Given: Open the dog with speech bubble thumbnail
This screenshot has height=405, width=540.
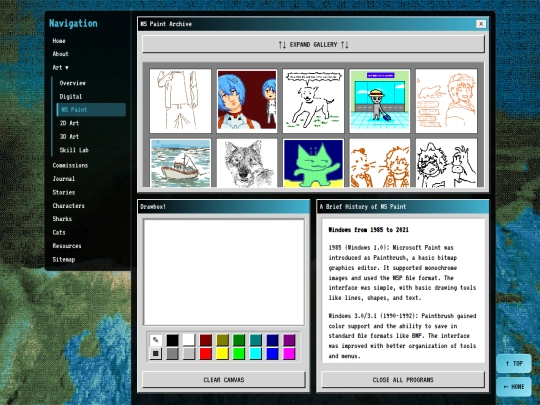Looking at the screenshot, I should pos(313,101).
